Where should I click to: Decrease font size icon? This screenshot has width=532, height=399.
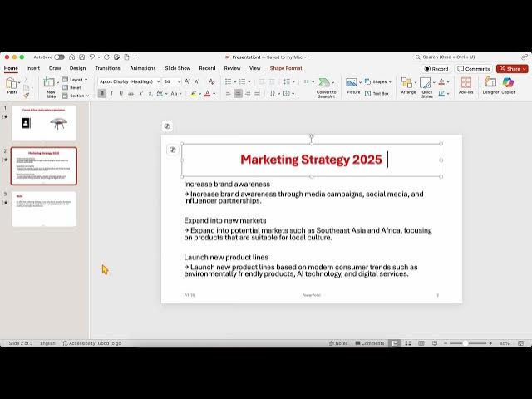(197, 81)
